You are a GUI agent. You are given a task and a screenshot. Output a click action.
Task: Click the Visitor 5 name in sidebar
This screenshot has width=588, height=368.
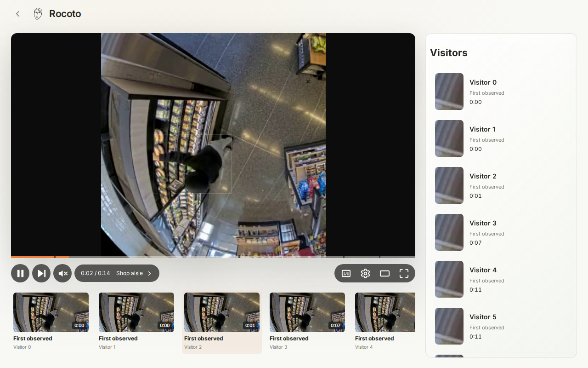[x=483, y=317]
